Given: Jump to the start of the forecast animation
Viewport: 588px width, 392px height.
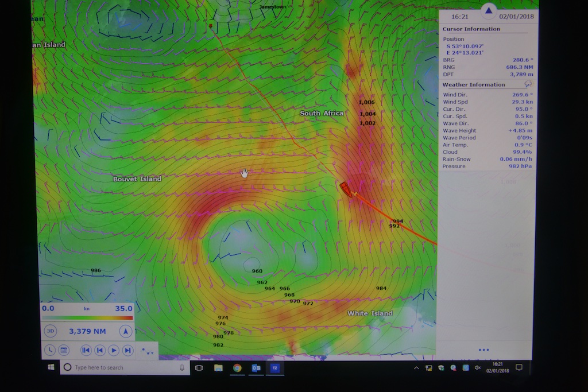Looking at the screenshot, I should pyautogui.click(x=86, y=350).
